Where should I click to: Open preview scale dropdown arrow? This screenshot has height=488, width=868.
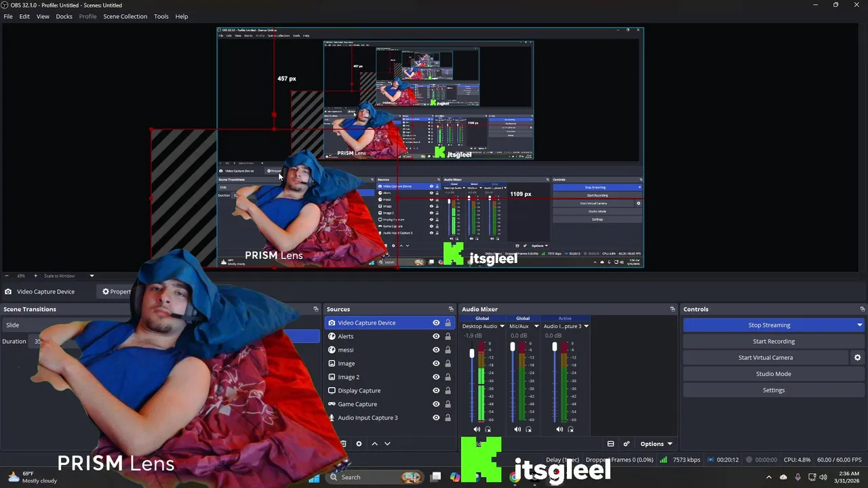[92, 276]
